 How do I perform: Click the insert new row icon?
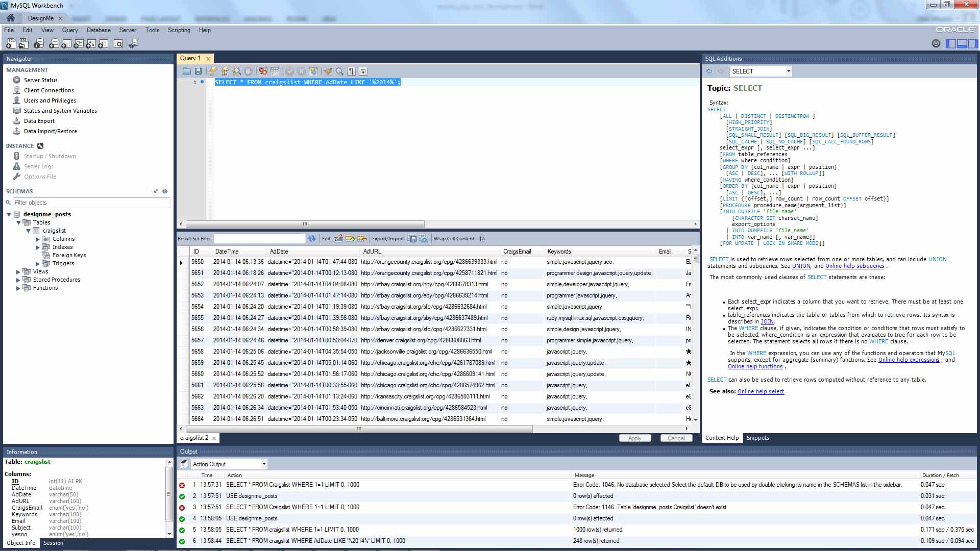point(350,239)
